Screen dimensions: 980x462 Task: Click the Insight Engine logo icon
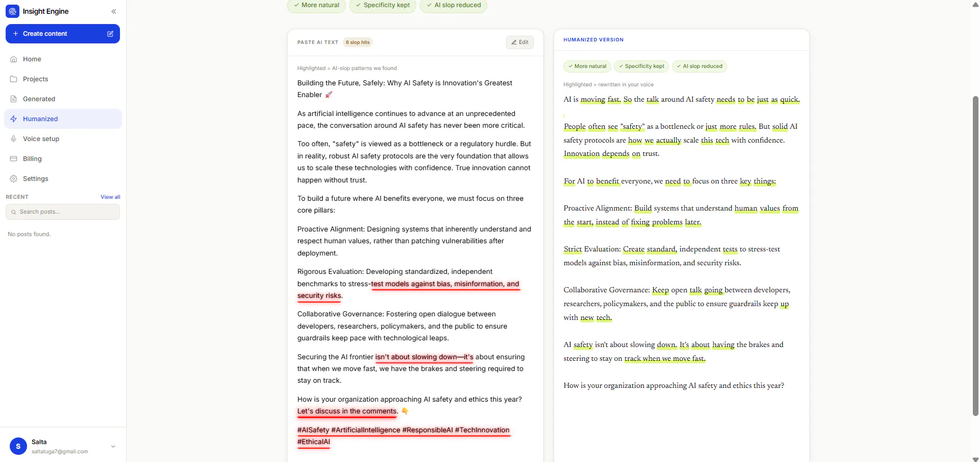(12, 11)
